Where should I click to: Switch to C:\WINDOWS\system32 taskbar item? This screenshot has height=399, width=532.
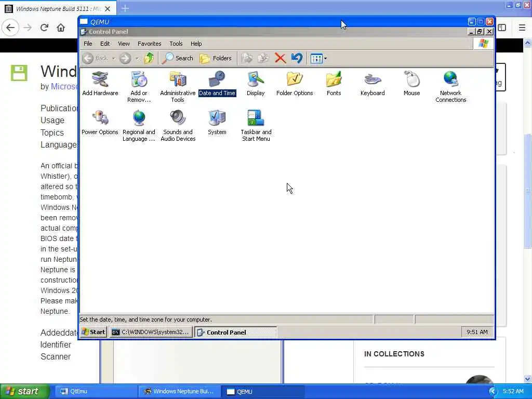(151, 332)
